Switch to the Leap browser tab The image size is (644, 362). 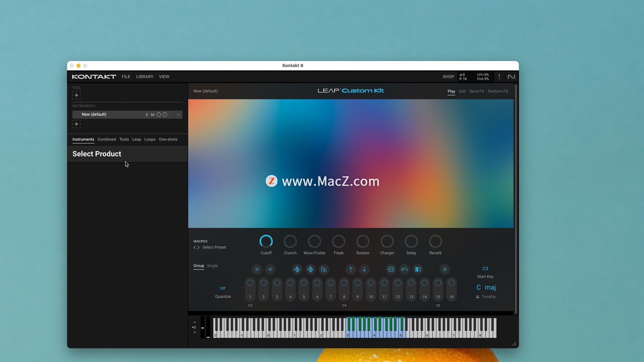point(137,139)
